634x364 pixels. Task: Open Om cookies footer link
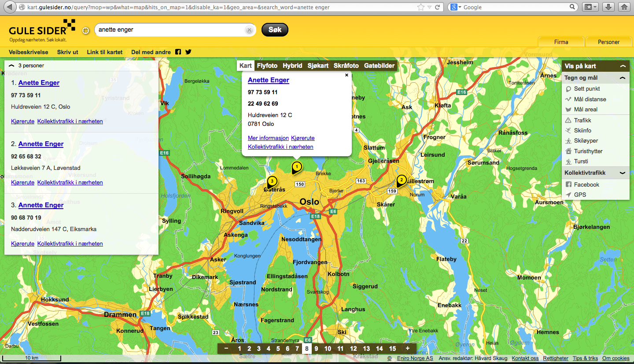[616, 358]
